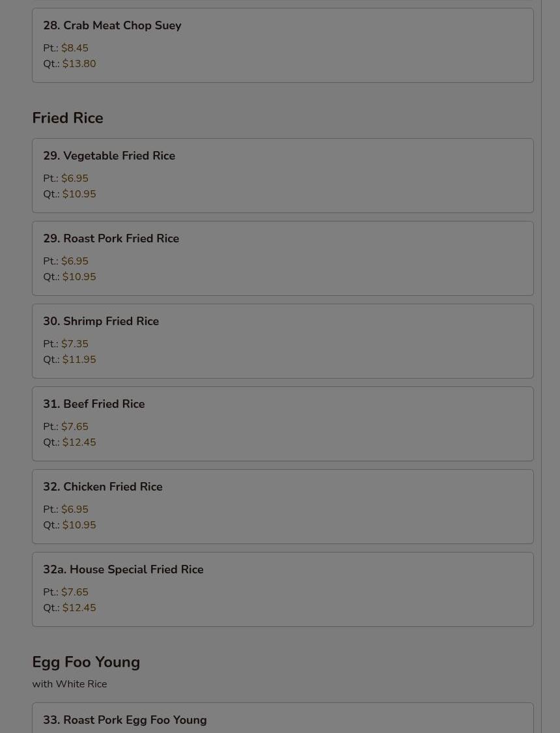Click Crab Meat Chop Suey quart price $13.80

tap(79, 64)
